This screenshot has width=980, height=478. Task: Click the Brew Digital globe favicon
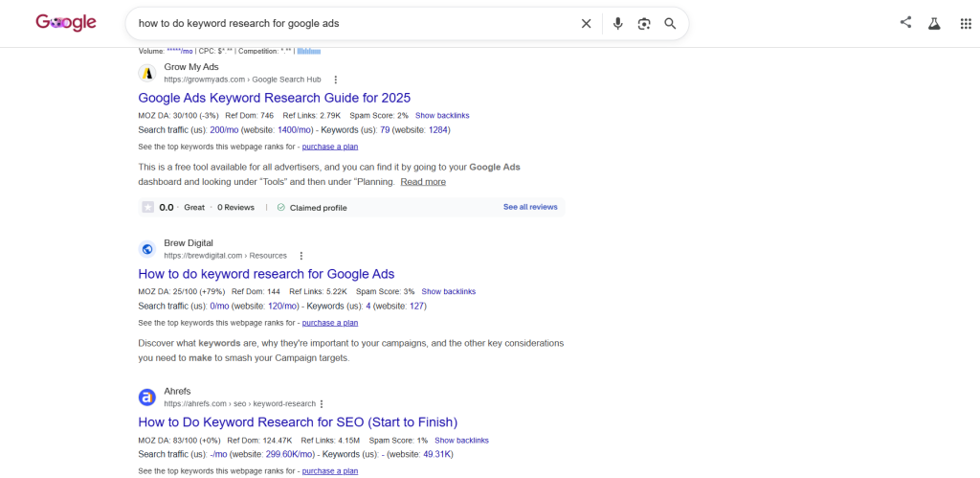click(x=146, y=249)
